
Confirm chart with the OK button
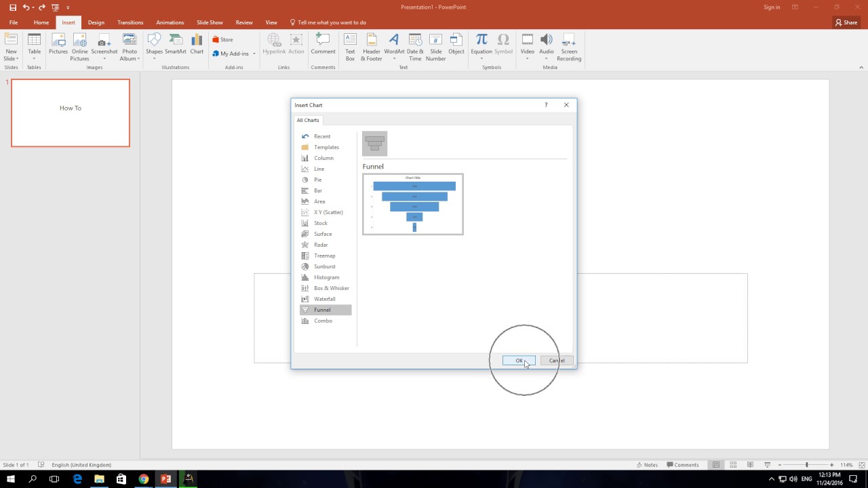[x=519, y=361]
